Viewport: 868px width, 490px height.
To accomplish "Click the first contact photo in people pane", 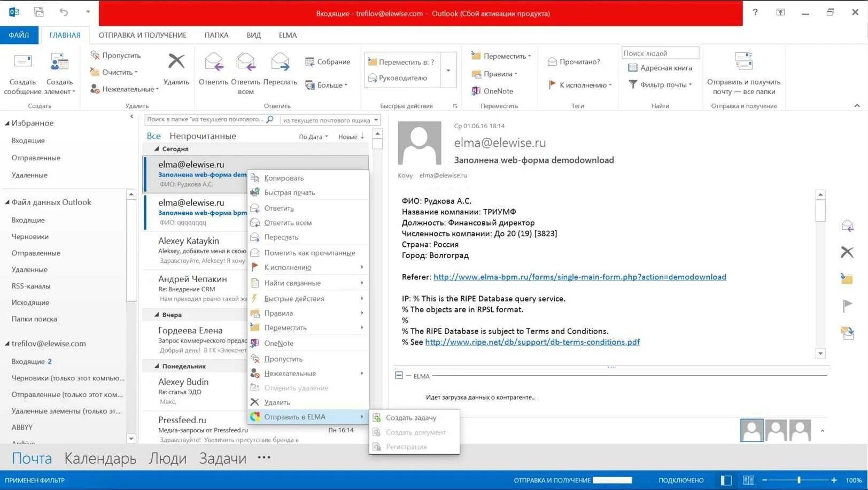I will [751, 430].
